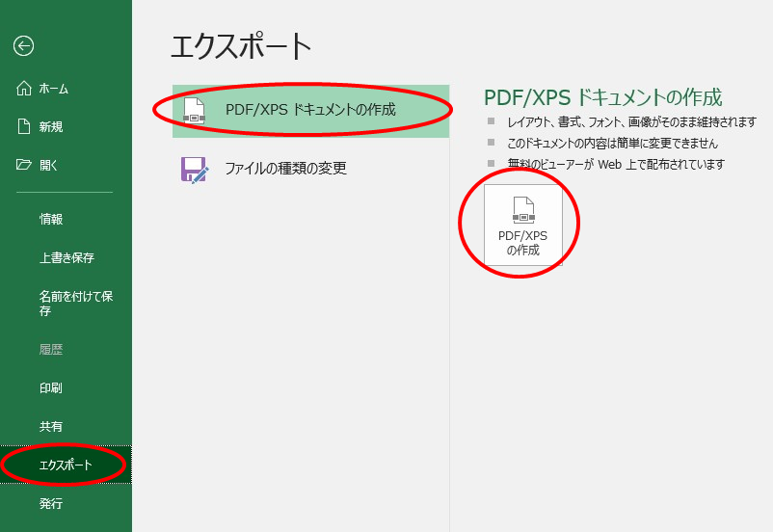773x532 pixels.
Task: Click the PDF/XPS document icon in export list
Action: tap(194, 111)
